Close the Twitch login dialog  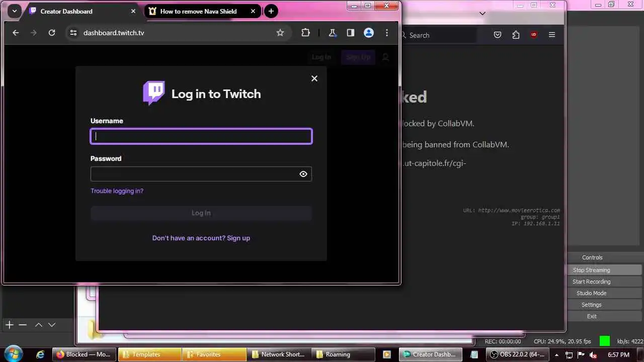tap(314, 78)
